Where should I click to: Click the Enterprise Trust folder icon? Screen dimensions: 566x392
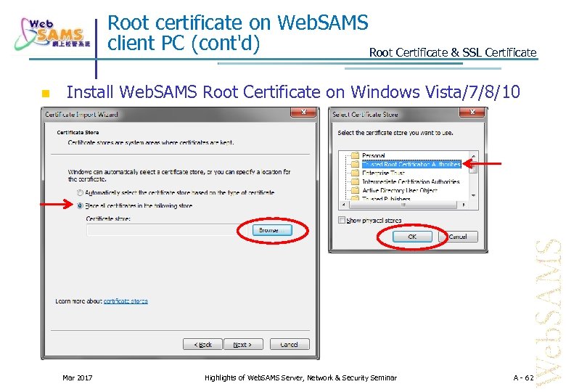point(355,173)
